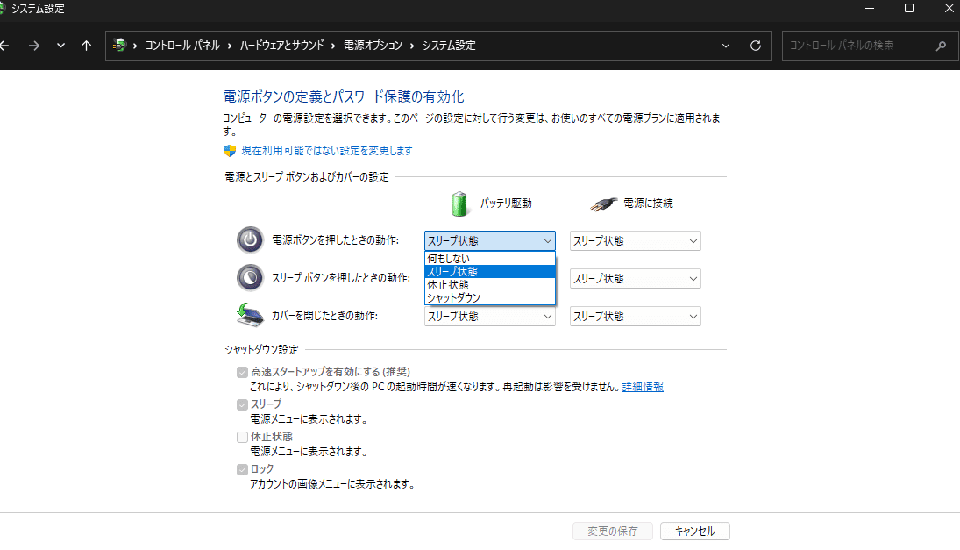The height and width of the screenshot is (550, 960).
Task: Refresh the page with refresh icon
Action: pyautogui.click(x=756, y=45)
